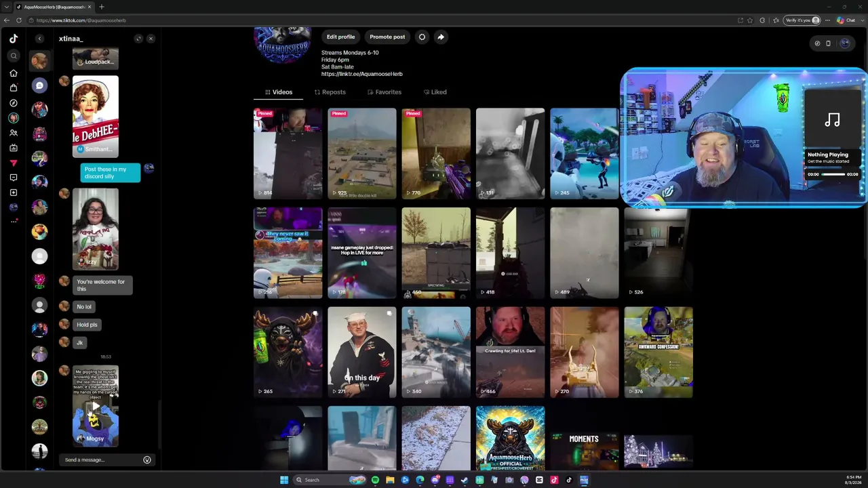868x488 pixels.
Task: Open the 'insane gameplay just dropped' video
Action: (362, 253)
